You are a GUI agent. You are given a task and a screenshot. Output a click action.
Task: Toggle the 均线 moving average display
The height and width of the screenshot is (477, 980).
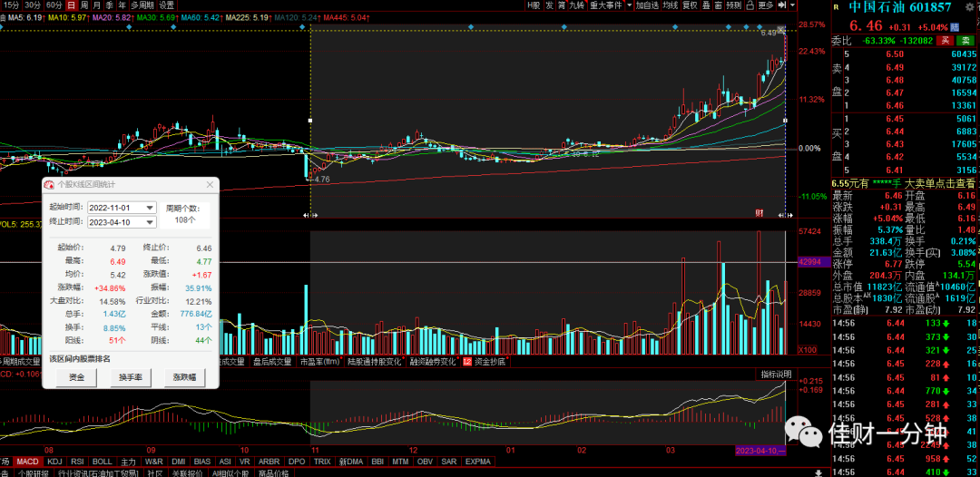670,5
